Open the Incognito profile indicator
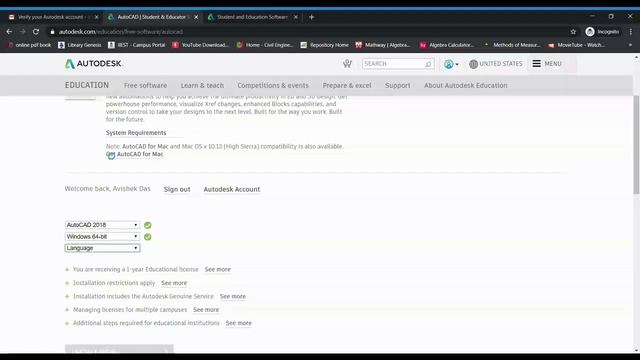640x360 pixels. (602, 31)
